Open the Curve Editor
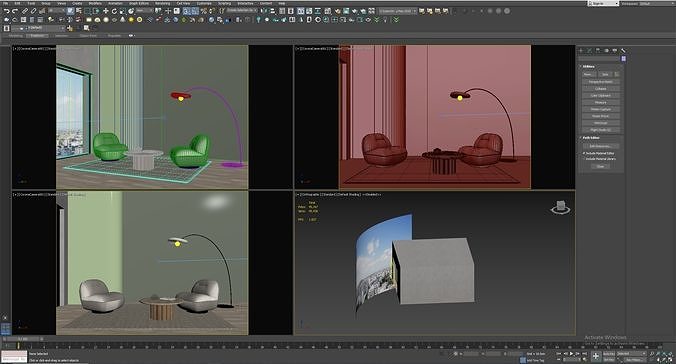The height and width of the screenshot is (364, 676). (x=309, y=11)
